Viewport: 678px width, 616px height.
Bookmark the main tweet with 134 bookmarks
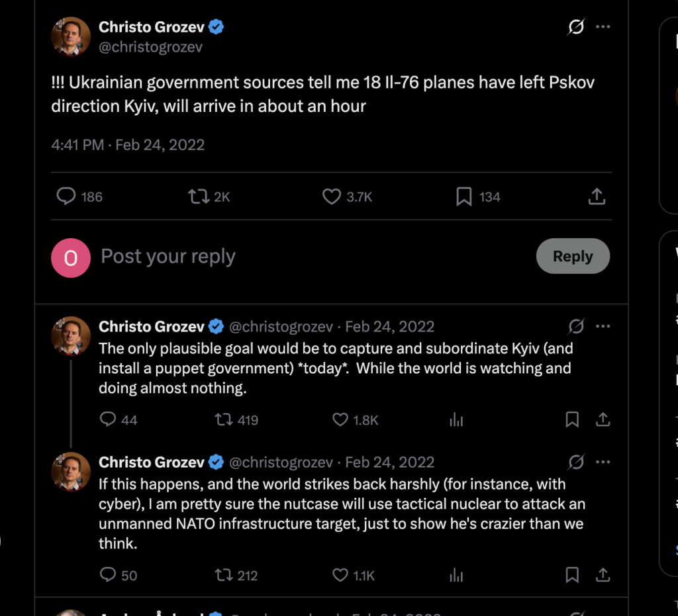pos(463,197)
